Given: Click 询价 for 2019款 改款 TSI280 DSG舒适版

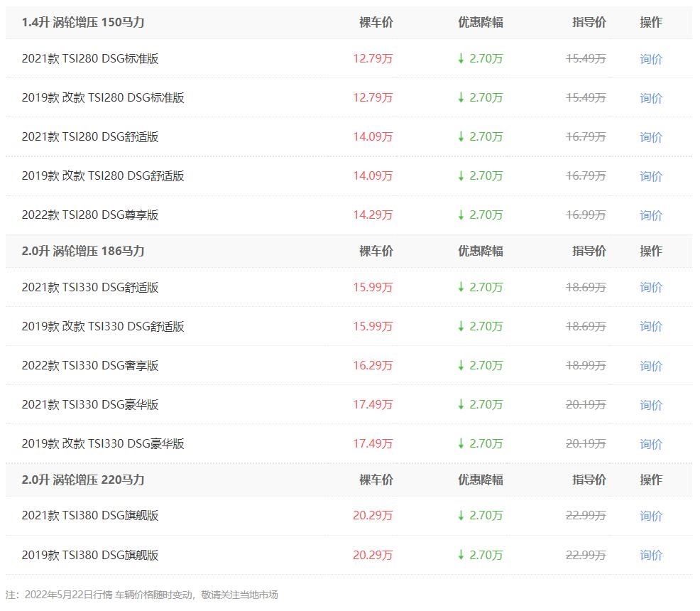Looking at the screenshot, I should coord(650,176).
